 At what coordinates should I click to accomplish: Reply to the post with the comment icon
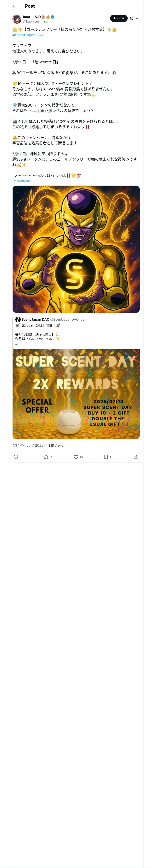16,457
